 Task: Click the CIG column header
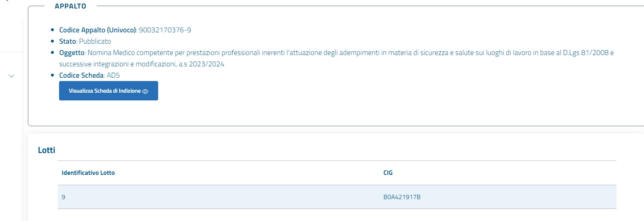pyautogui.click(x=388, y=173)
